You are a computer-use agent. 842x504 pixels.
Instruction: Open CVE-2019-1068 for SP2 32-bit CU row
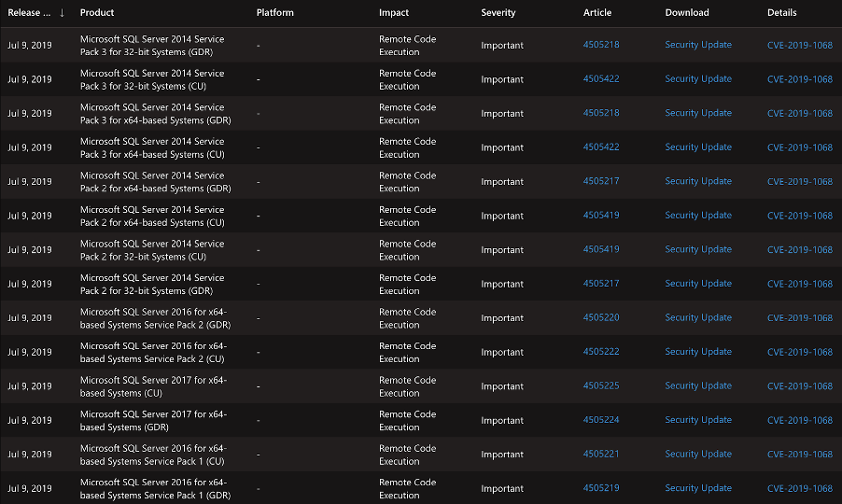click(x=800, y=250)
